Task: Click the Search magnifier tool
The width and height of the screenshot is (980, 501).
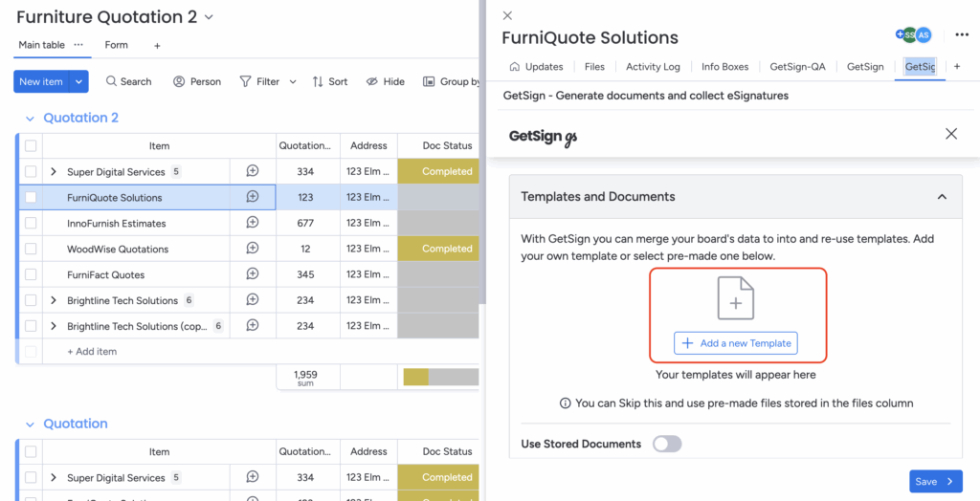Action: 128,81
